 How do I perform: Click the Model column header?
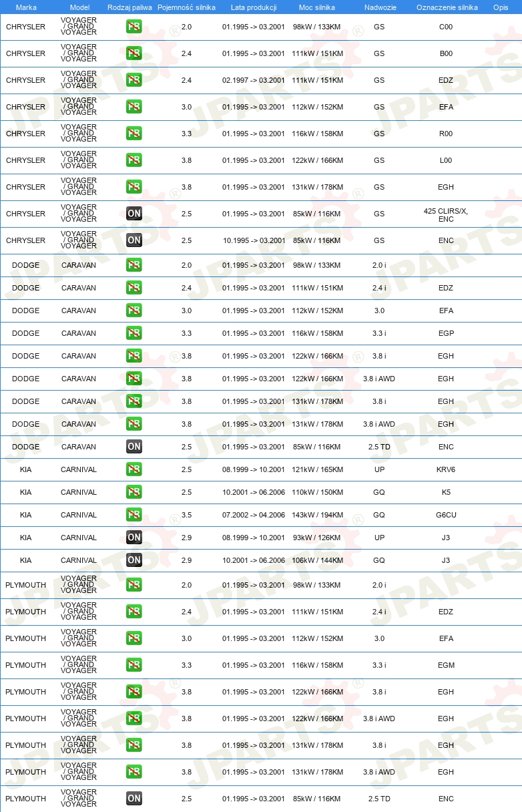(79, 7)
